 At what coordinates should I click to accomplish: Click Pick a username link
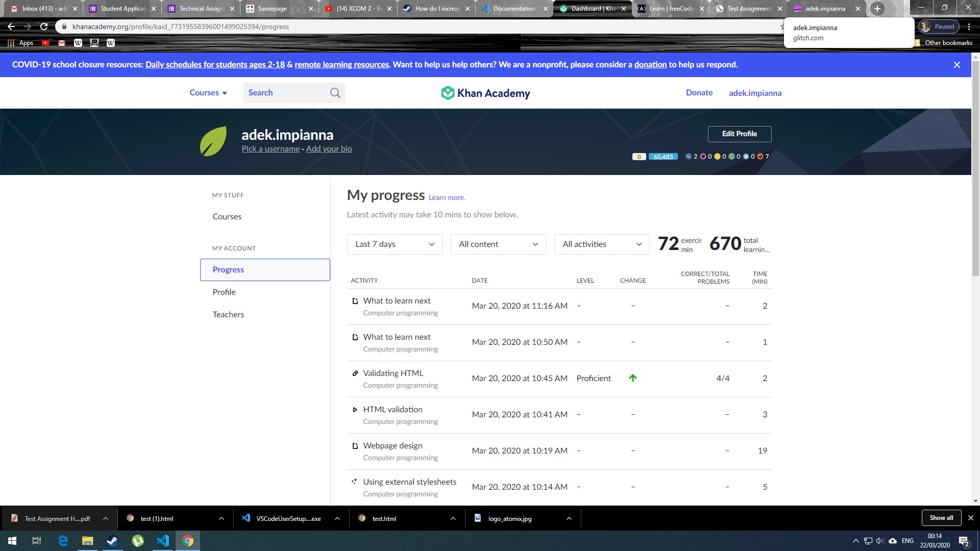click(x=271, y=149)
